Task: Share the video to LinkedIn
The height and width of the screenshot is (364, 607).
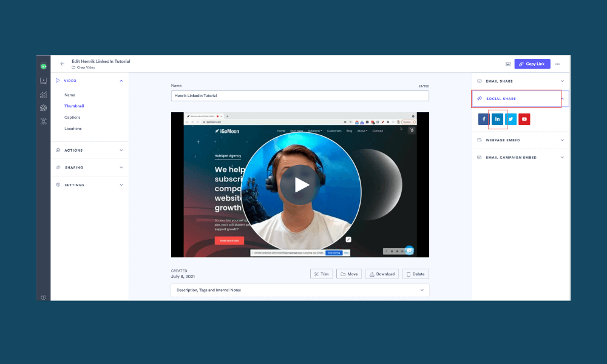Action: (498, 119)
